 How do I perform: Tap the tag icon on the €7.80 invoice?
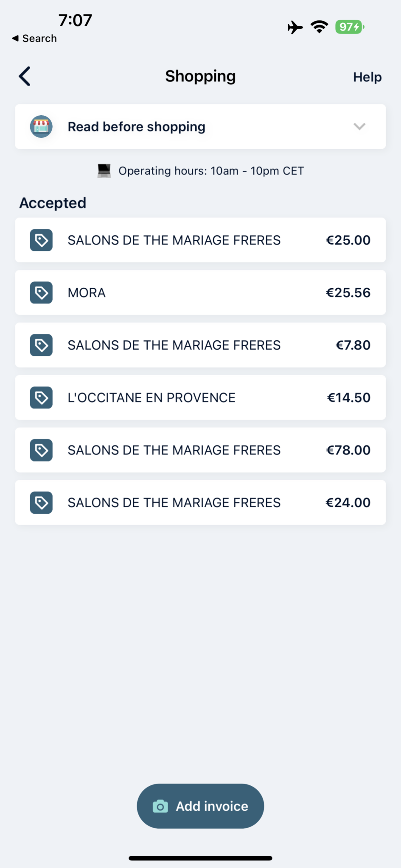click(41, 345)
